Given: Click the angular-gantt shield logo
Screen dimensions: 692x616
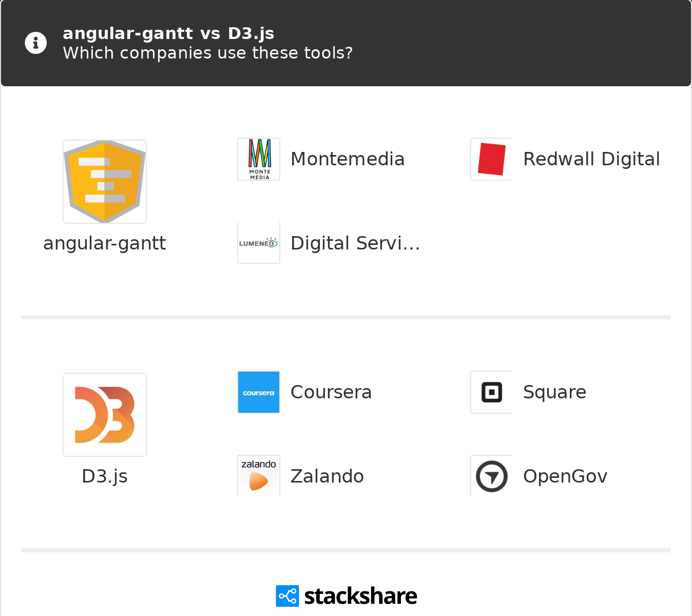Looking at the screenshot, I should (105, 182).
